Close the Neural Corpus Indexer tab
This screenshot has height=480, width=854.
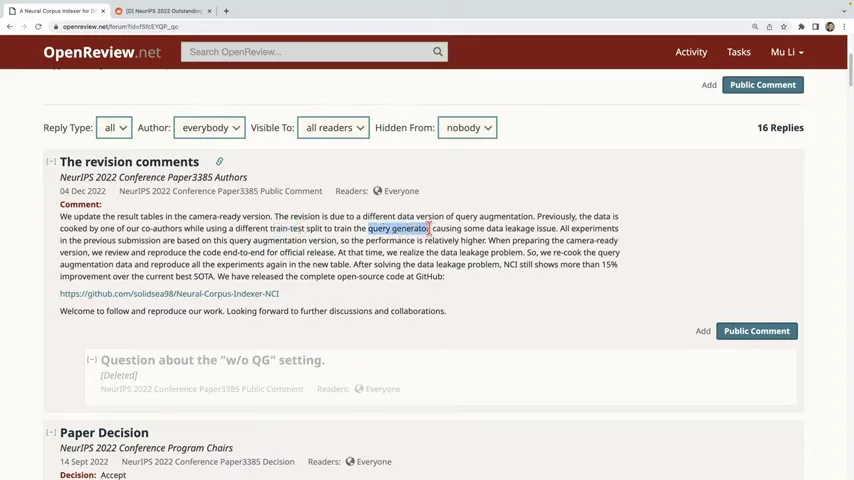point(103,11)
